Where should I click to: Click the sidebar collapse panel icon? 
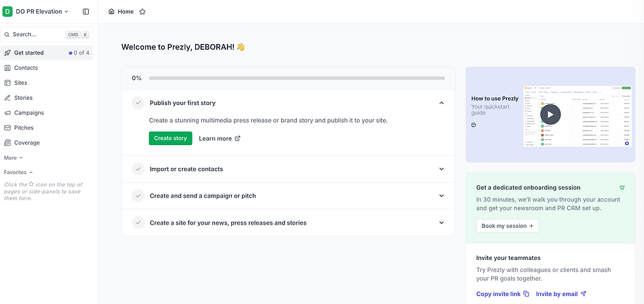86,11
